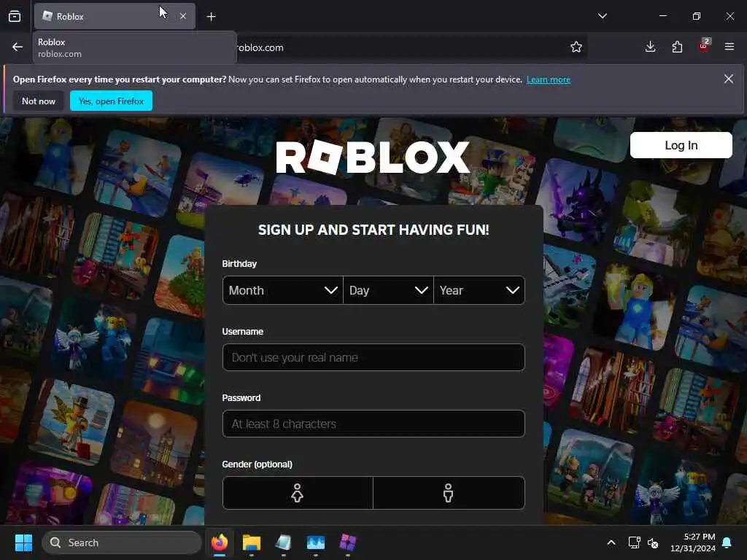Click the Gender (optional) label

[x=258, y=464]
